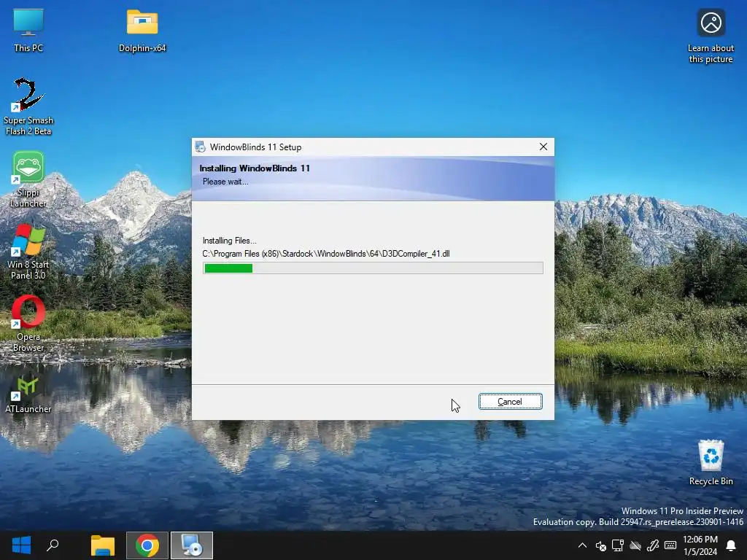Screen dimensions: 747x560
Task: Close the WindowBlinds 11 Setup dialog
Action: [543, 147]
